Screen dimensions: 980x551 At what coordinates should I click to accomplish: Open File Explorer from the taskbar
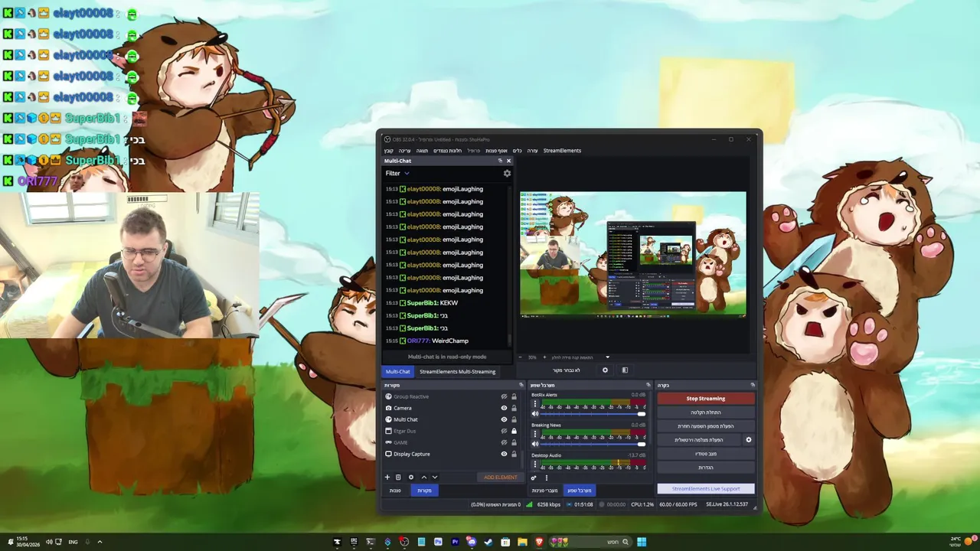click(522, 542)
